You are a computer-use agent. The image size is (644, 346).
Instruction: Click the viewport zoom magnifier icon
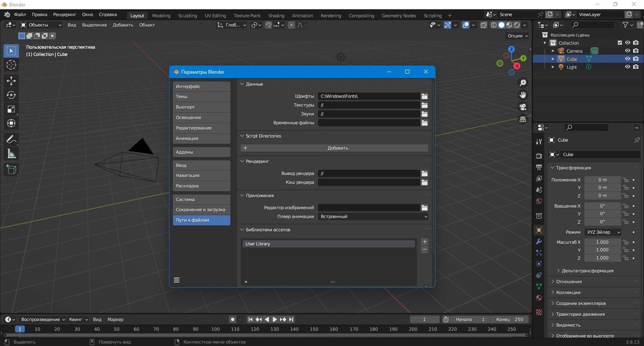coord(523,83)
